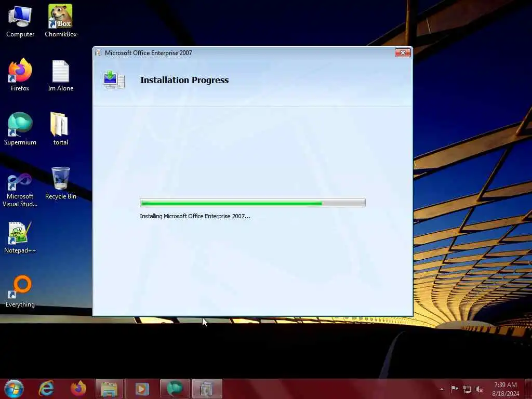
Task: Select the Notepad++ desktop shortcut
Action: tap(20, 237)
